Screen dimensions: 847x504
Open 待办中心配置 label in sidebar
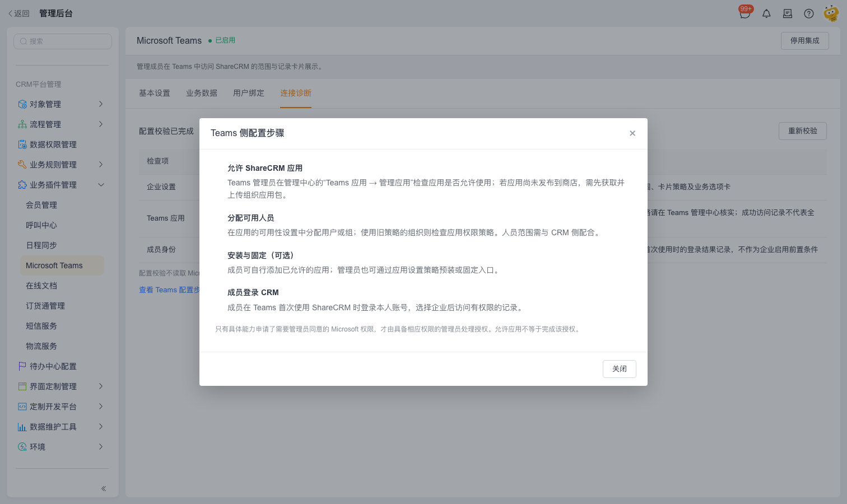(x=53, y=366)
